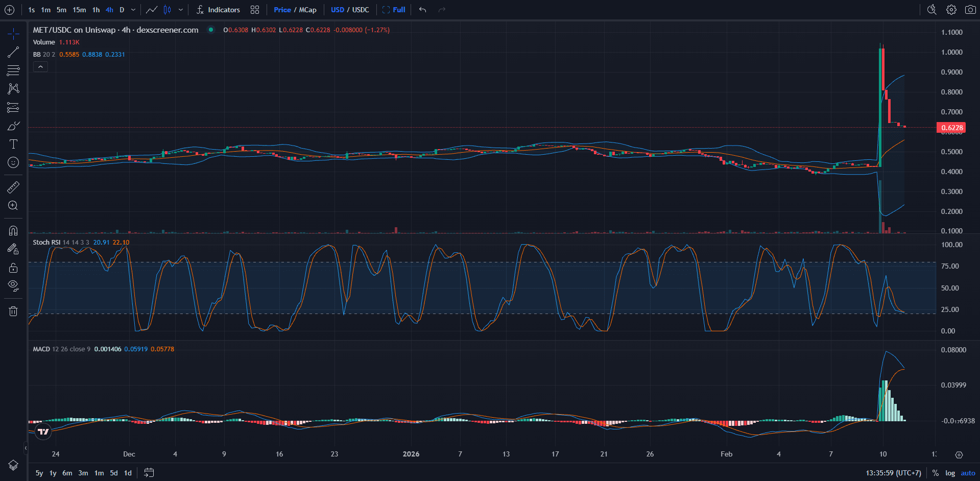This screenshot has height=481, width=980.
Task: Open the chart style dropdown arrow
Action: tap(181, 10)
